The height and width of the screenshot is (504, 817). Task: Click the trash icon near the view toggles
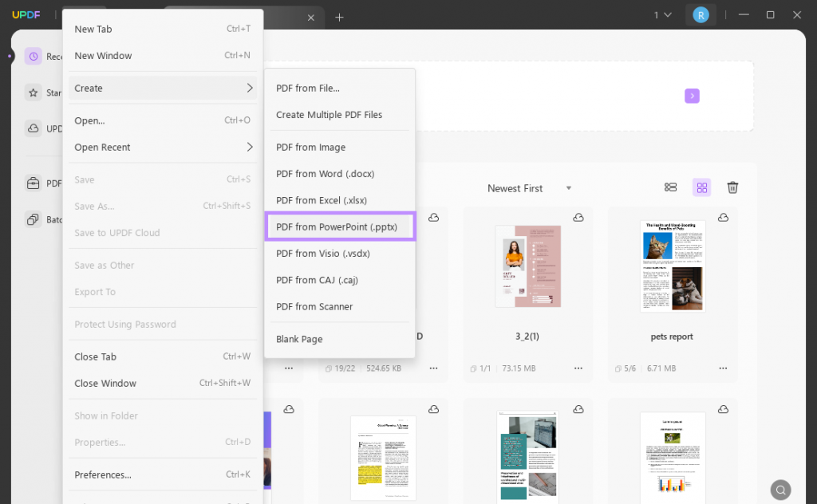732,187
